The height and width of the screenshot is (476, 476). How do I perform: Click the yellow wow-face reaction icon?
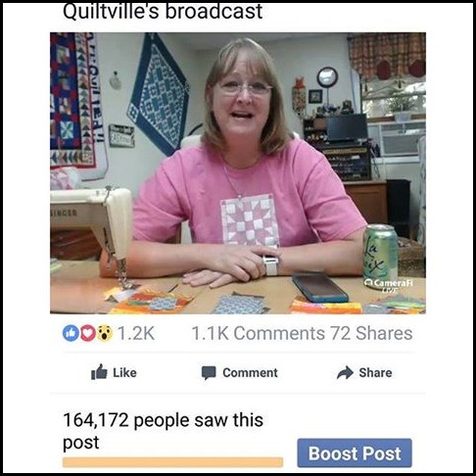(105, 333)
